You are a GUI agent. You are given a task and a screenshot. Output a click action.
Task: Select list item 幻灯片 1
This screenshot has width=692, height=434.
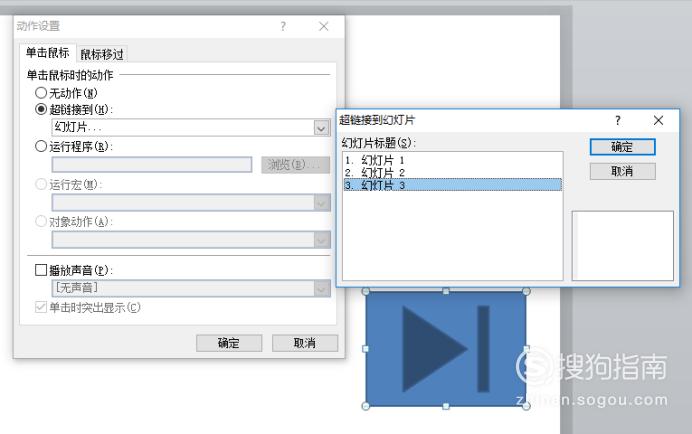452,160
